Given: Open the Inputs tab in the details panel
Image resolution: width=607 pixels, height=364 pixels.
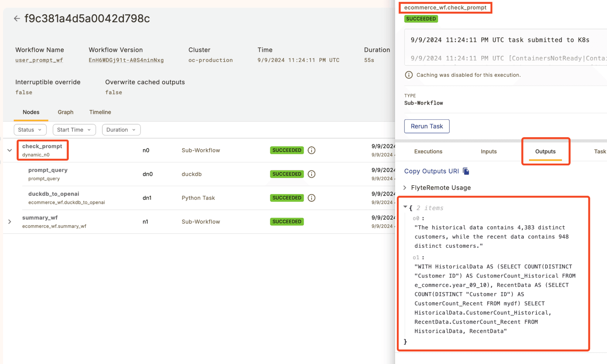Looking at the screenshot, I should 488,151.
